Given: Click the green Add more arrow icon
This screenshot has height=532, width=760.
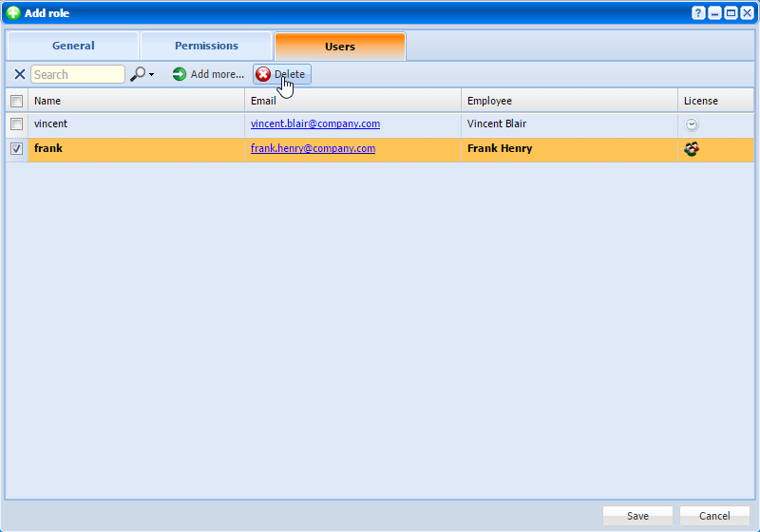Looking at the screenshot, I should (180, 74).
